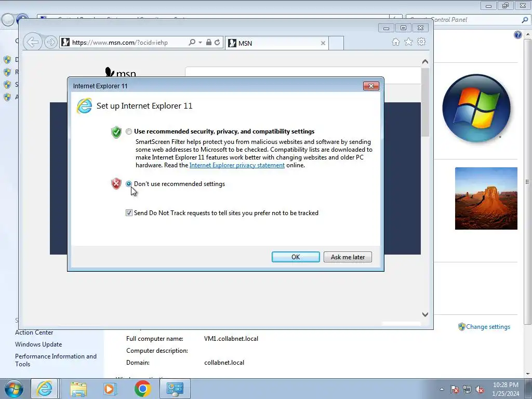This screenshot has width=532, height=399.
Task: Click the msn logo on the page
Action: [x=121, y=72]
